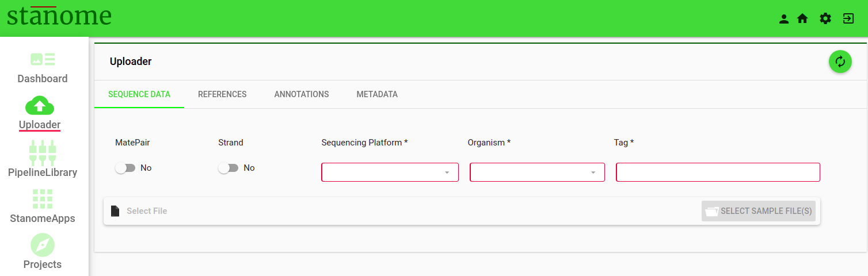Click the stanome logo
This screenshot has height=276, width=868.
[59, 16]
